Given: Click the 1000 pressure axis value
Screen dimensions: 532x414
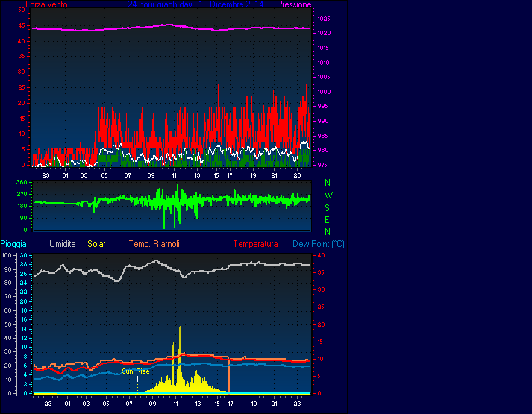Looking at the screenshot, I should coord(324,92).
